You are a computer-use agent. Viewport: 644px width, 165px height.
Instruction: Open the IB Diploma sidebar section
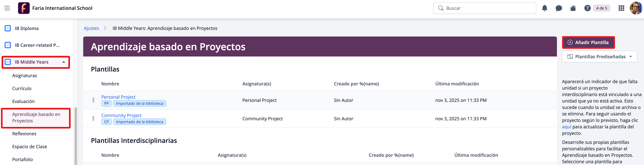[26, 28]
